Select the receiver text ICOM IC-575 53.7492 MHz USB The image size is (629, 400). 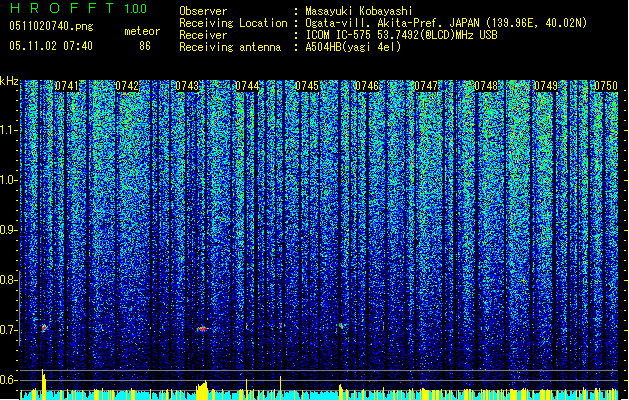pos(402,35)
